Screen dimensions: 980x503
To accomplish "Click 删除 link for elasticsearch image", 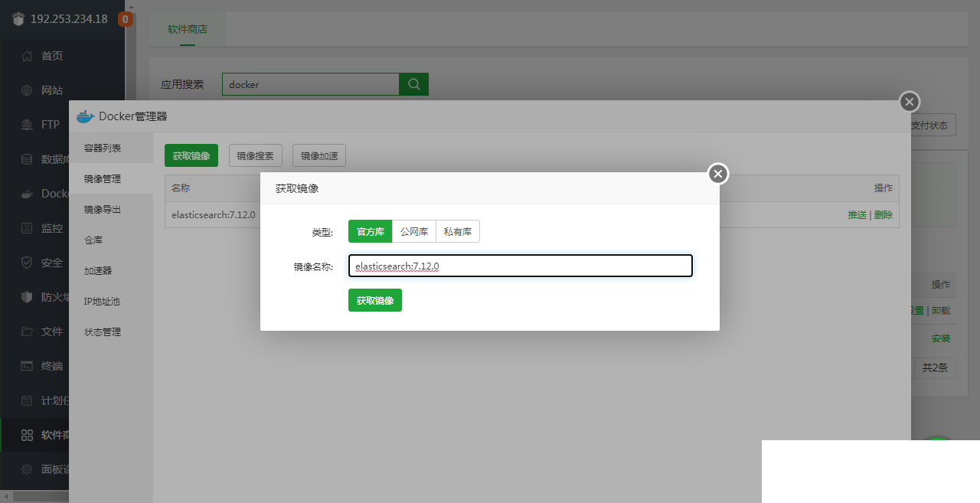I will tap(884, 214).
